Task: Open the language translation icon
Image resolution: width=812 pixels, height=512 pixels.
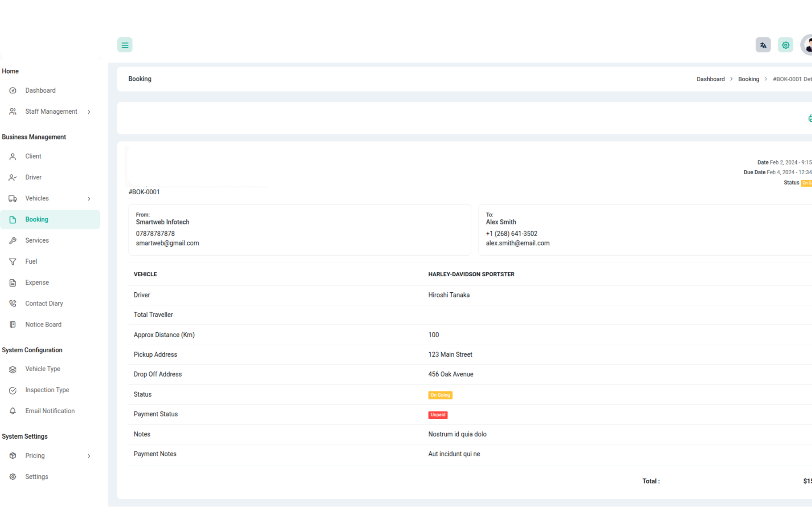Action: [x=763, y=45]
